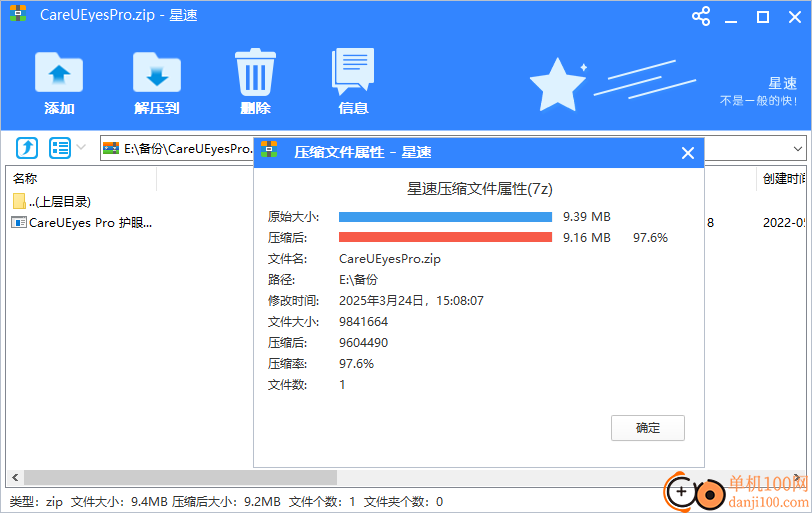Maximize the main 星速 window
The width and height of the screenshot is (812, 513).
point(763,17)
